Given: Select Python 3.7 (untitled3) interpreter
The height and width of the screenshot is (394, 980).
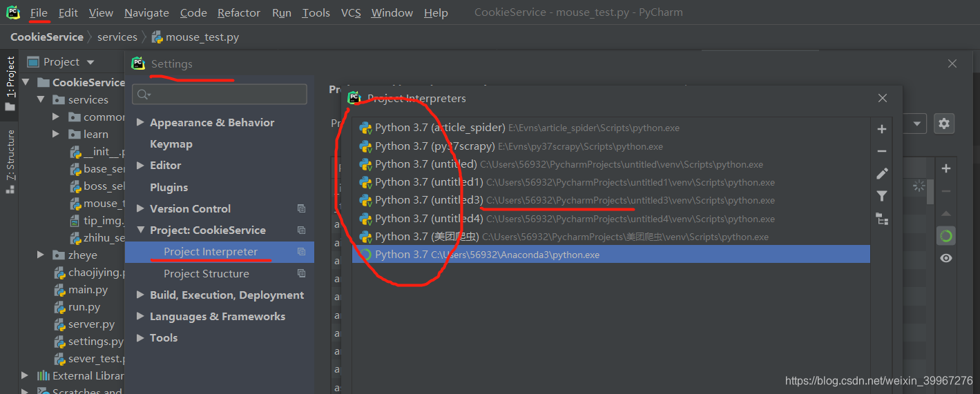Looking at the screenshot, I should pyautogui.click(x=611, y=200).
